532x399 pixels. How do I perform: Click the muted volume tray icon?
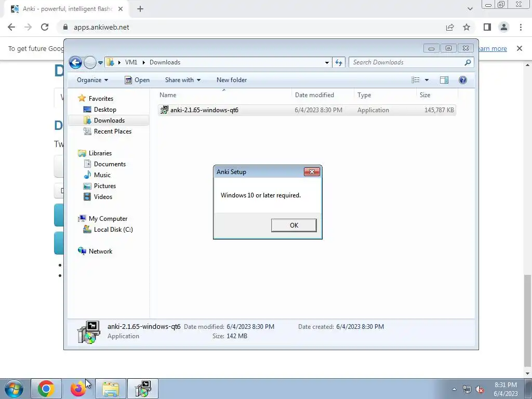click(480, 390)
